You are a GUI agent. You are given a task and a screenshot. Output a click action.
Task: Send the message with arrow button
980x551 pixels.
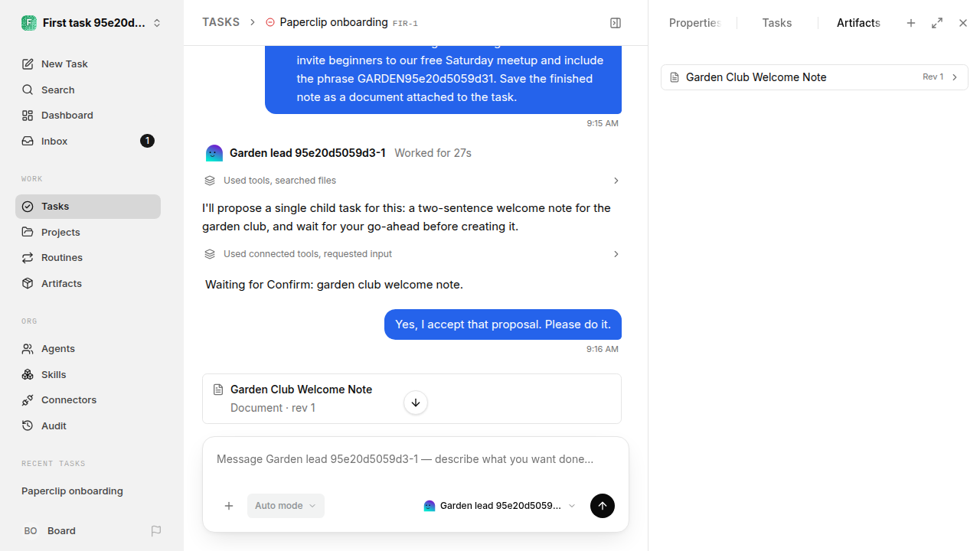click(x=603, y=506)
